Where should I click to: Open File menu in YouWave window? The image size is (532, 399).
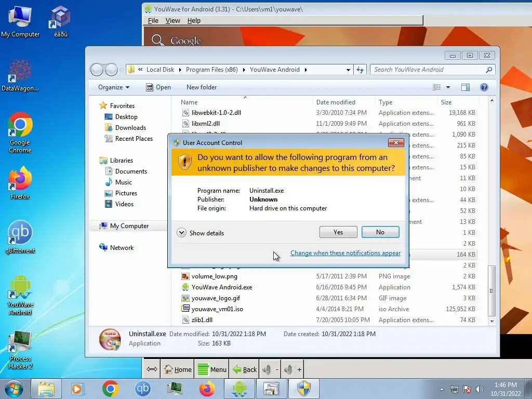coord(153,20)
